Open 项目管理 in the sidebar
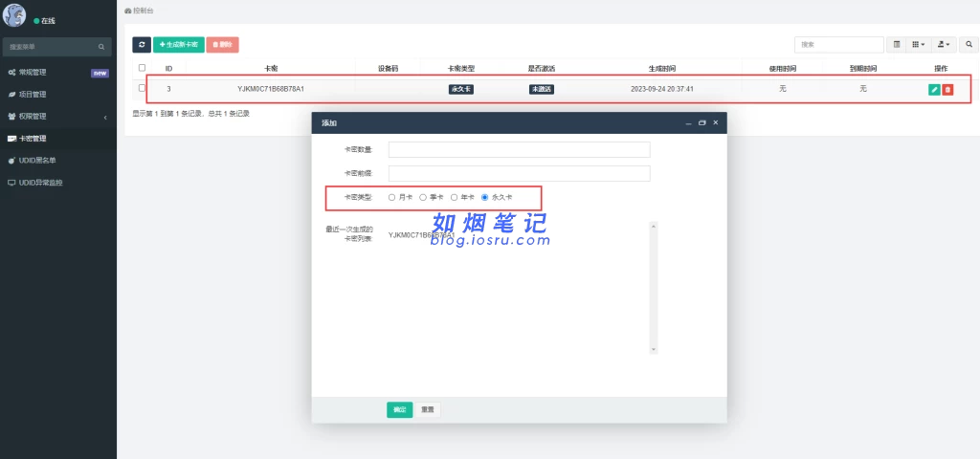This screenshot has width=980, height=459. (x=58, y=95)
